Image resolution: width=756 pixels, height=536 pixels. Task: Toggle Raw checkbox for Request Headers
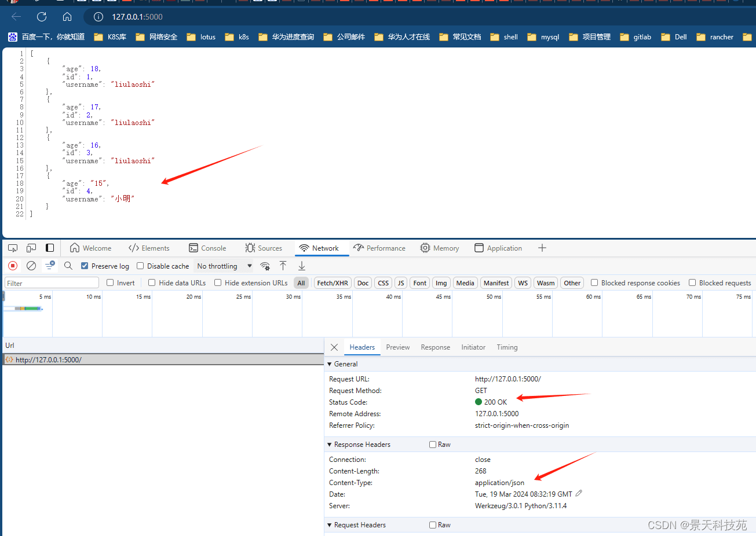tap(433, 525)
